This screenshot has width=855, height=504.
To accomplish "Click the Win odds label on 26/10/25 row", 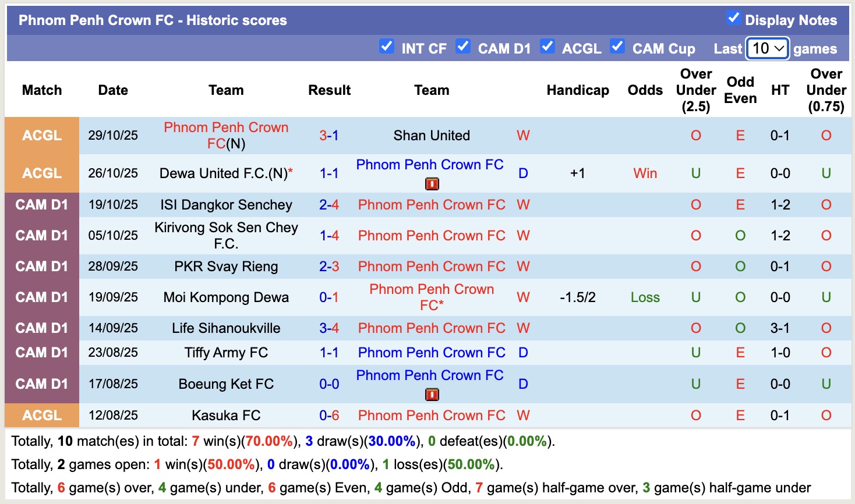I will (645, 173).
